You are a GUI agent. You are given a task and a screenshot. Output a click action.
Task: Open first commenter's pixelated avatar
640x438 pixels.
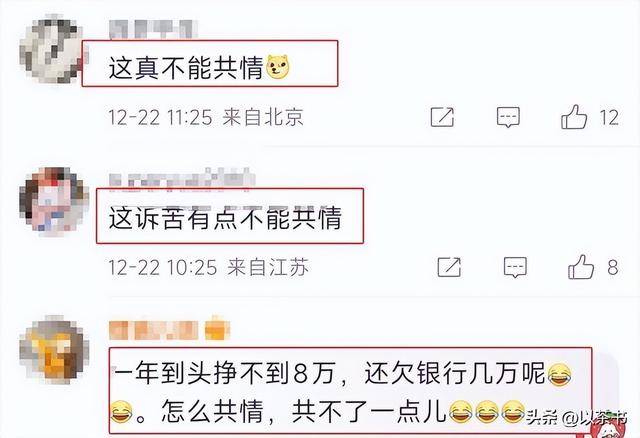click(52, 50)
